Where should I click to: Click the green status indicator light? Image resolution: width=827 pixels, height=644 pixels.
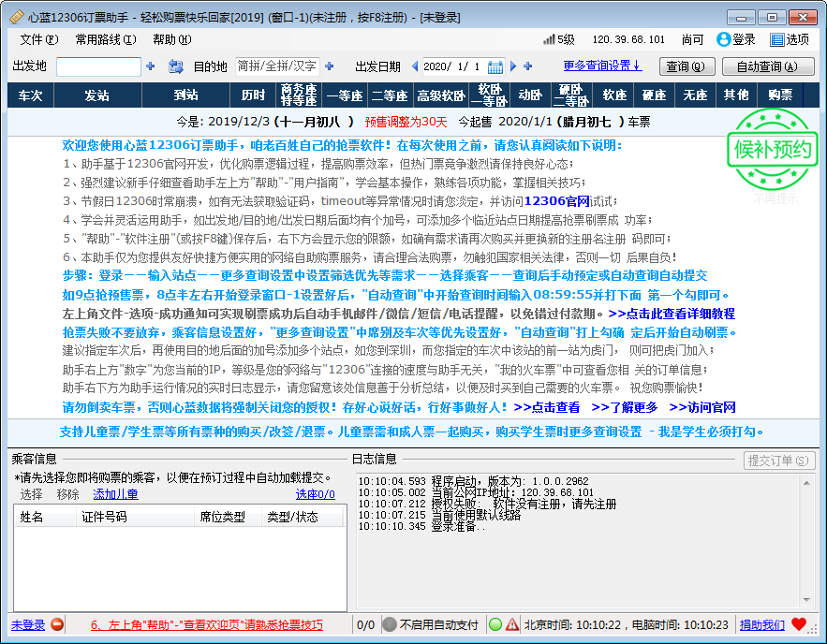tap(495, 624)
